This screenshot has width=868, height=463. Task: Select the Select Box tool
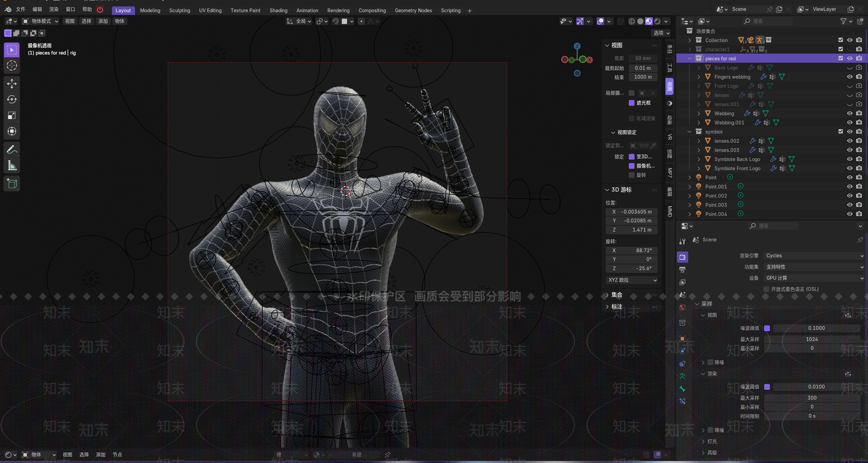[x=12, y=50]
